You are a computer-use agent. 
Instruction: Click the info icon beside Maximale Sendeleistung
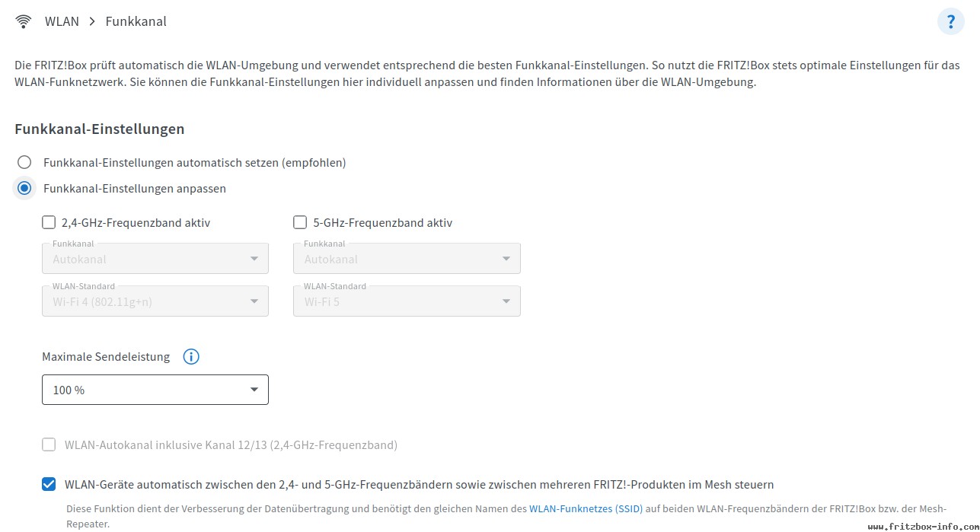pos(191,356)
